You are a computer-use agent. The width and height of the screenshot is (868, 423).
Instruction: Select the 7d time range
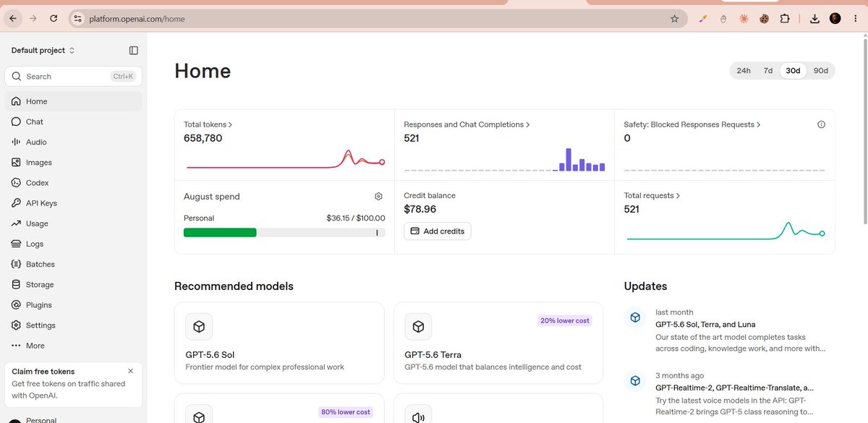[x=768, y=71]
